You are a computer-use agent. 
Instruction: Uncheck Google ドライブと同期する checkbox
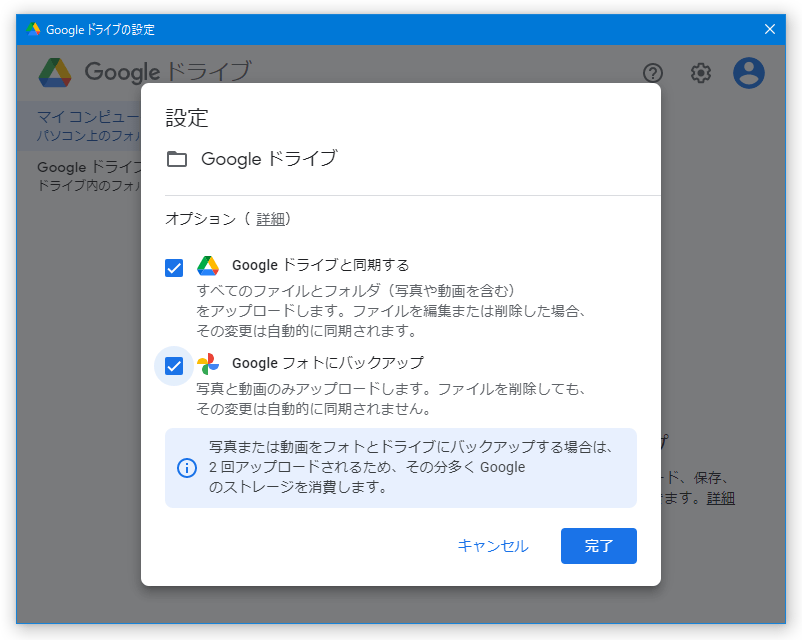coord(174,268)
